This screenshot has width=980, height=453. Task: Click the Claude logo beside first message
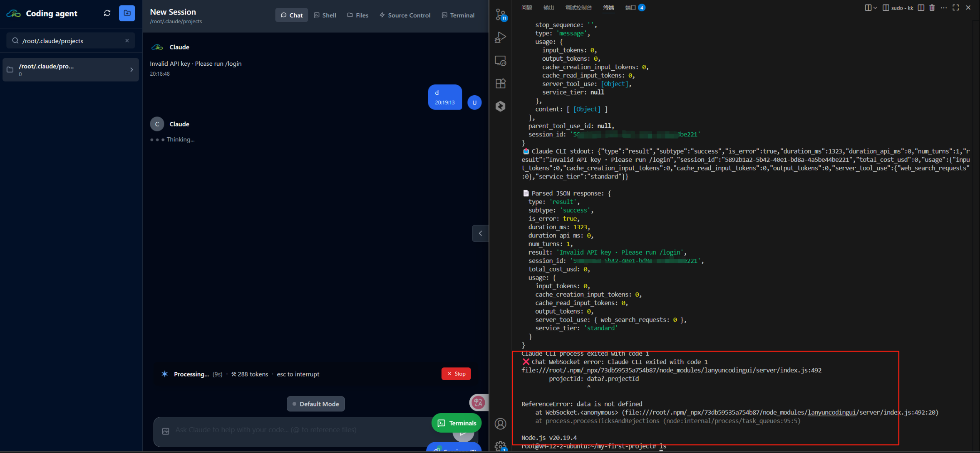tap(157, 47)
